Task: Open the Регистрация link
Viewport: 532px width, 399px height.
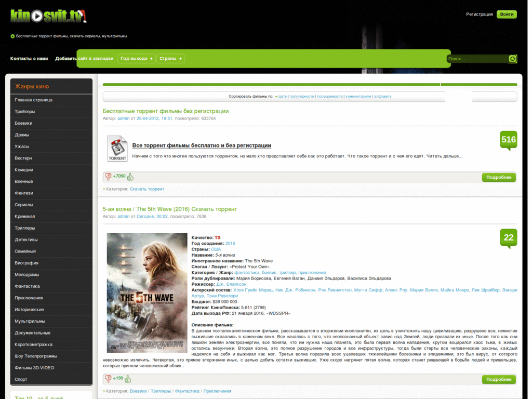Action: [x=479, y=14]
